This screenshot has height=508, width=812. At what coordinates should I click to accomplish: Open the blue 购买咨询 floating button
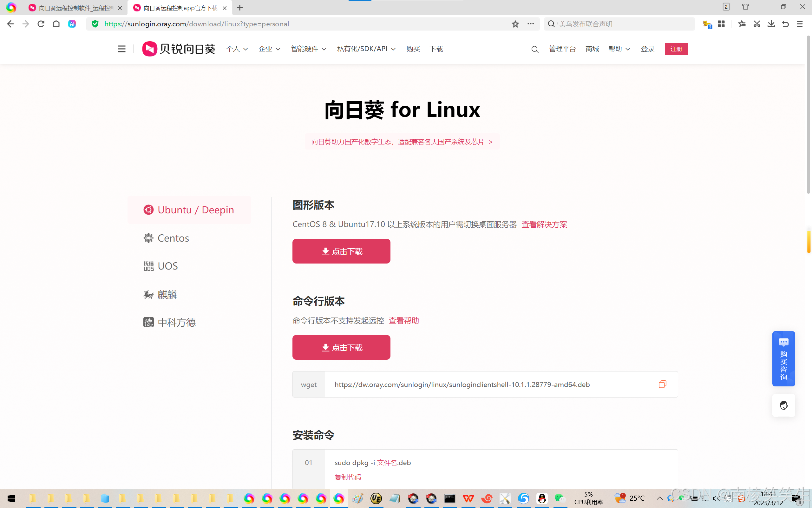coord(783,358)
